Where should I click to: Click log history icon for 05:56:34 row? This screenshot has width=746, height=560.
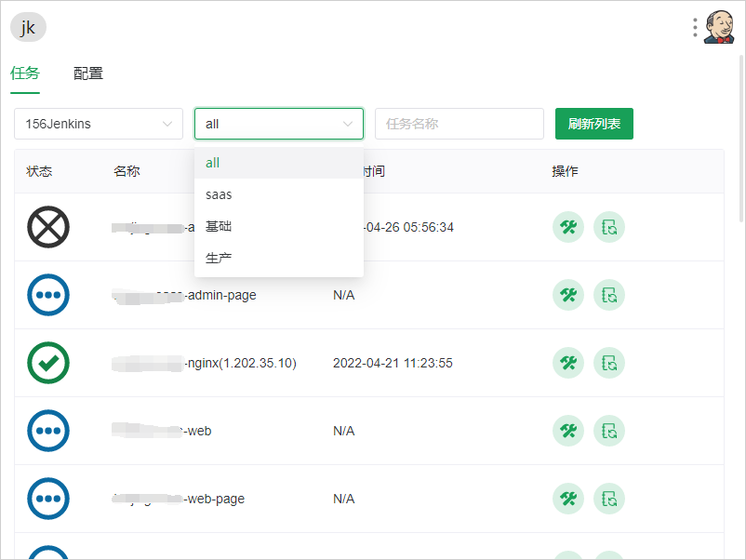(609, 227)
